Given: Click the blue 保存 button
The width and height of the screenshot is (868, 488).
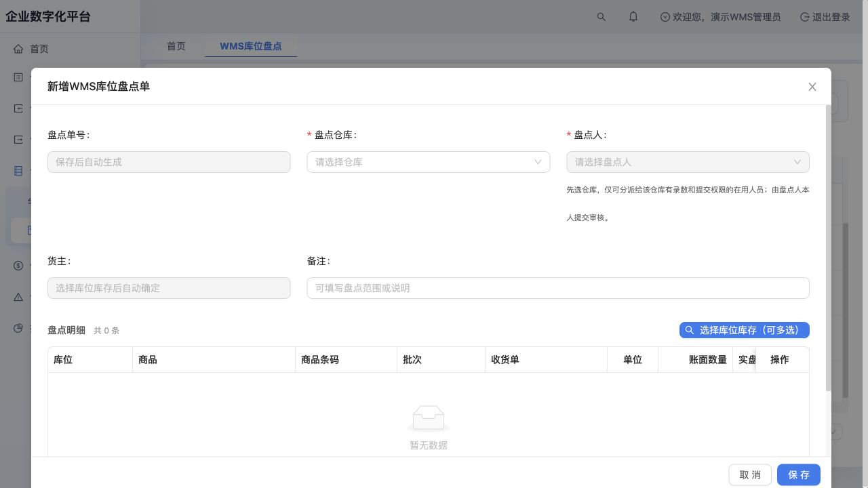Looking at the screenshot, I should click(799, 475).
